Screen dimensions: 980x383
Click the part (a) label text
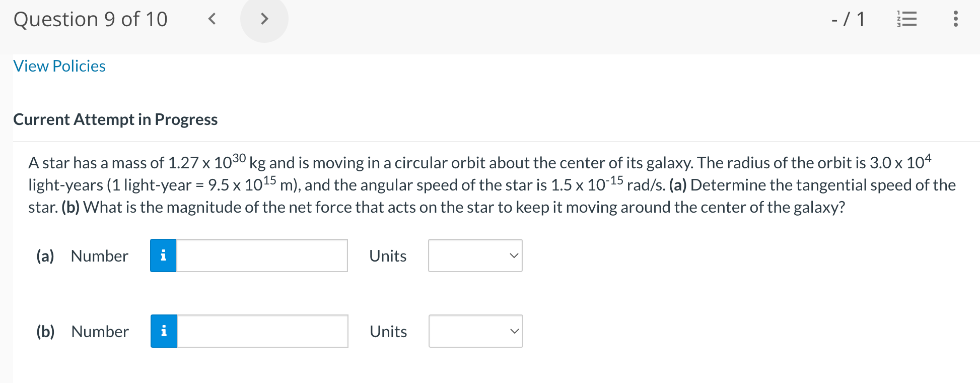coord(45,256)
